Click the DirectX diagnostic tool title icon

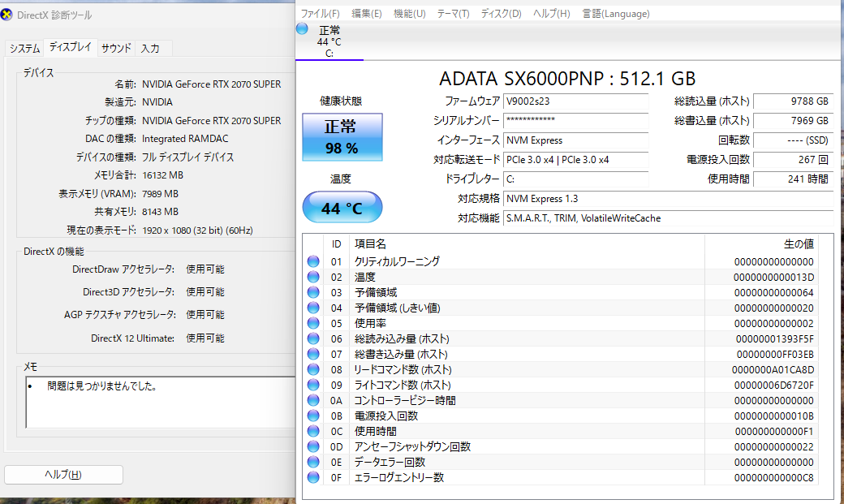(x=6, y=15)
